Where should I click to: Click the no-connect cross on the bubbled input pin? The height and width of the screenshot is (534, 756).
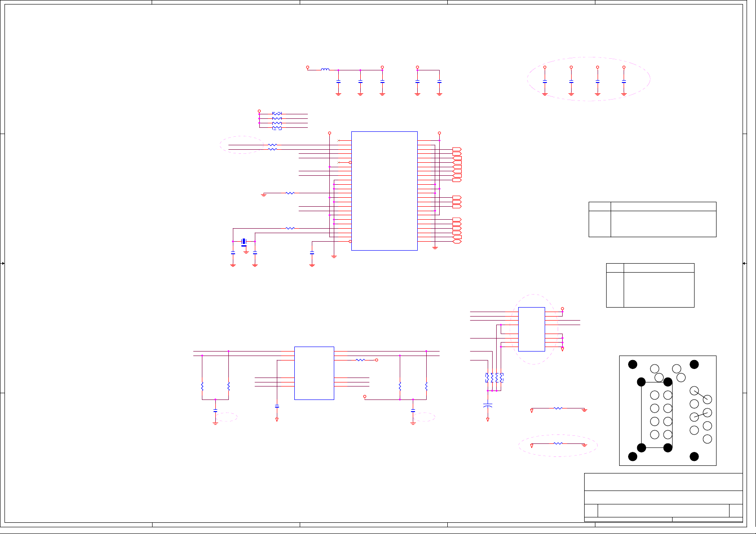point(339,162)
